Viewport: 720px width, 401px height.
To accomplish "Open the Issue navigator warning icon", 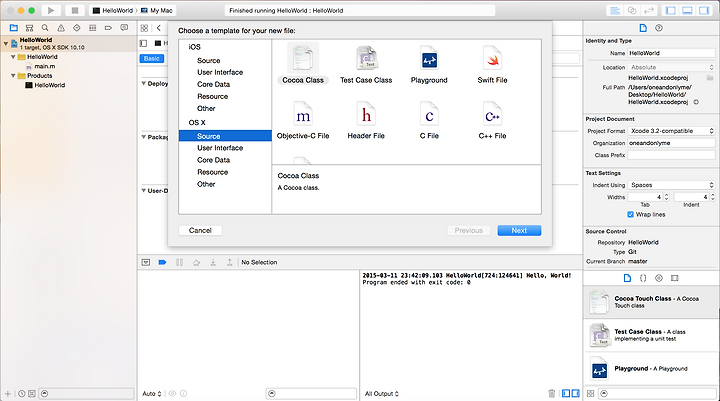I will pyautogui.click(x=61, y=28).
